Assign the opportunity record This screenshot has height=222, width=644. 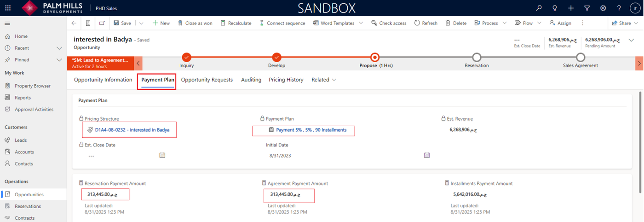coord(560,23)
